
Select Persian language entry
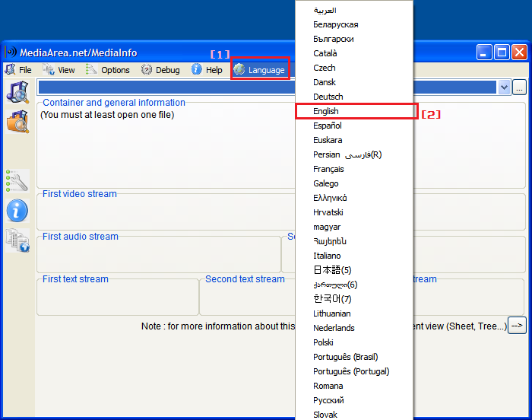(354, 154)
